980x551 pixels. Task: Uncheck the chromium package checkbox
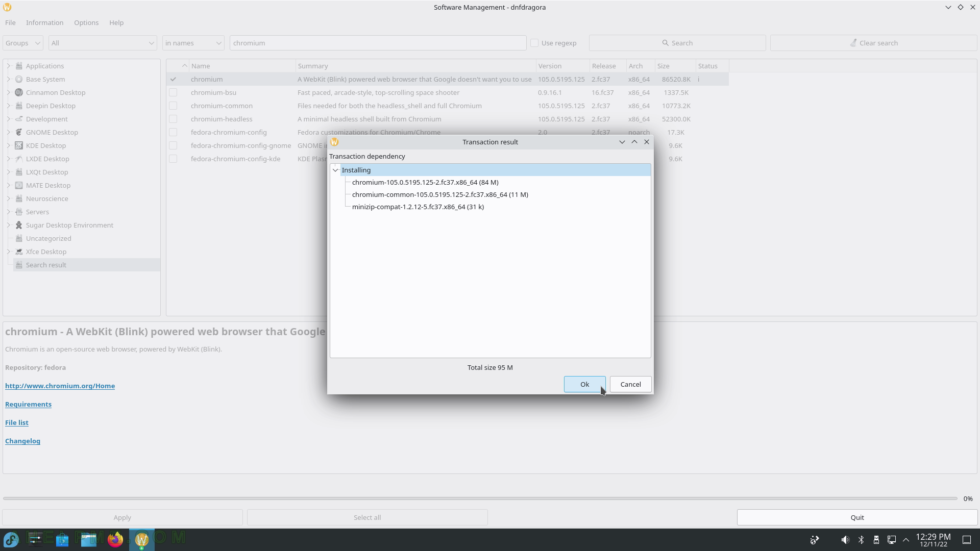[173, 79]
